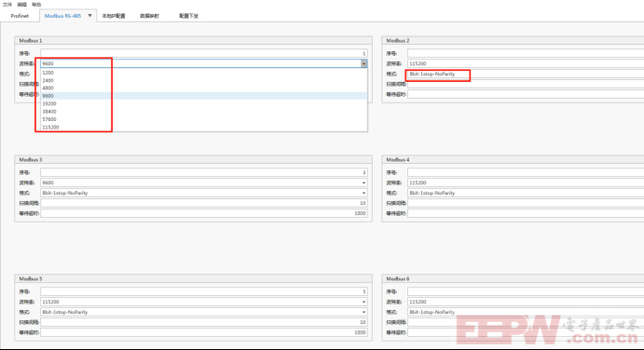The height and width of the screenshot is (350, 644).
Task: Open the 帮助 menu
Action: (36, 4)
